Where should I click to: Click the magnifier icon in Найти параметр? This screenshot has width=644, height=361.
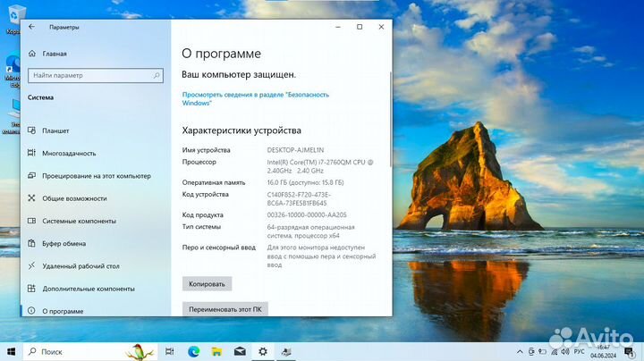pyautogui.click(x=157, y=75)
